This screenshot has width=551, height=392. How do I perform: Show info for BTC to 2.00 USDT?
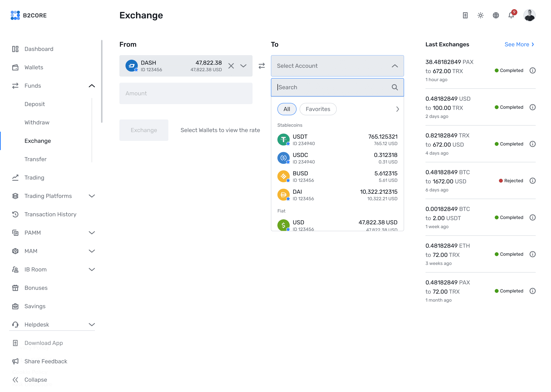tap(533, 217)
